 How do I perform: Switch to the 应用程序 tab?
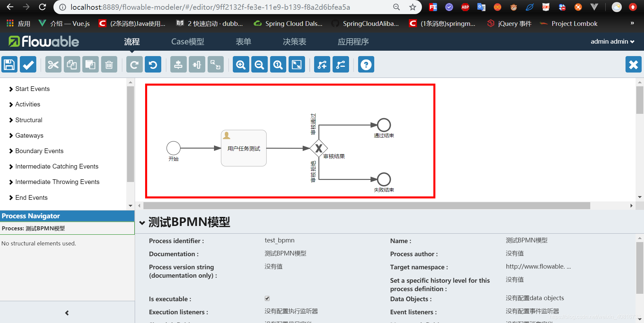[353, 42]
